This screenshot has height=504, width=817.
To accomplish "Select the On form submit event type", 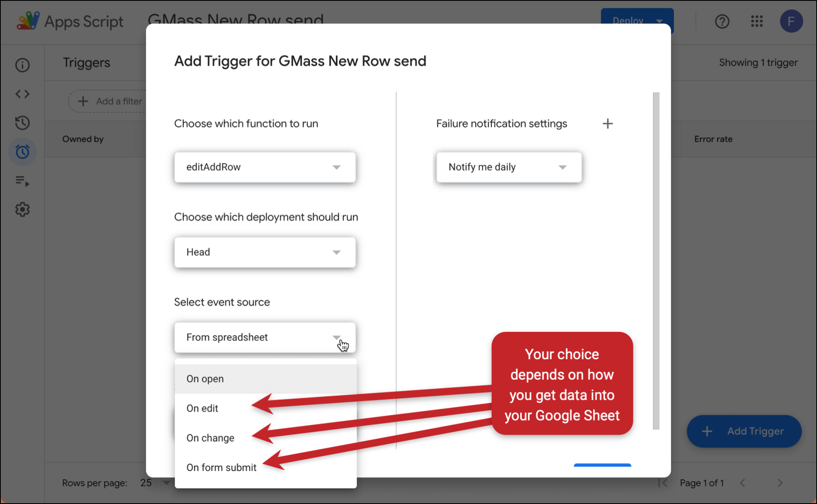I will pyautogui.click(x=266, y=467).
